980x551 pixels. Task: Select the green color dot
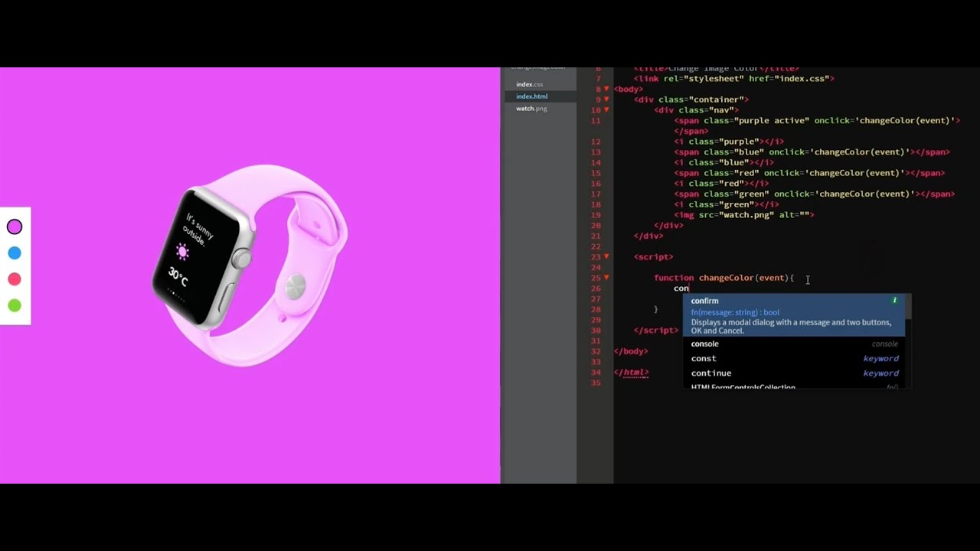click(x=15, y=305)
